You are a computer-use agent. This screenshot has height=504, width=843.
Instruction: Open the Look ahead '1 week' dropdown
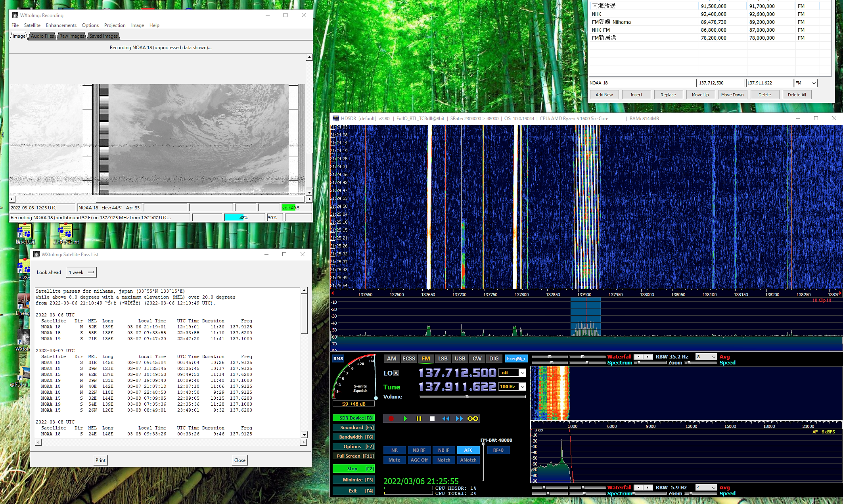point(81,272)
